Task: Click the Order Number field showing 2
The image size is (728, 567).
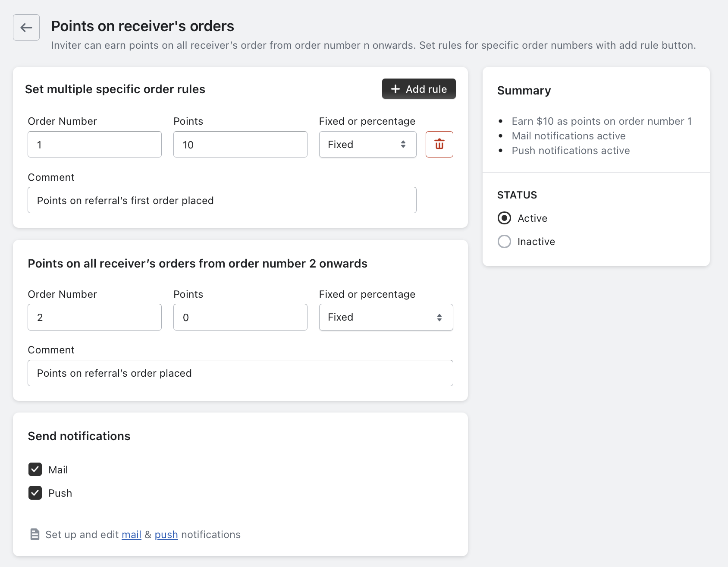Action: tap(94, 318)
